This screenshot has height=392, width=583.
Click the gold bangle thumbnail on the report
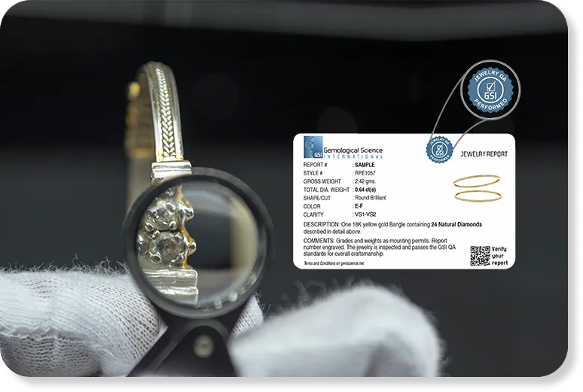click(x=478, y=188)
